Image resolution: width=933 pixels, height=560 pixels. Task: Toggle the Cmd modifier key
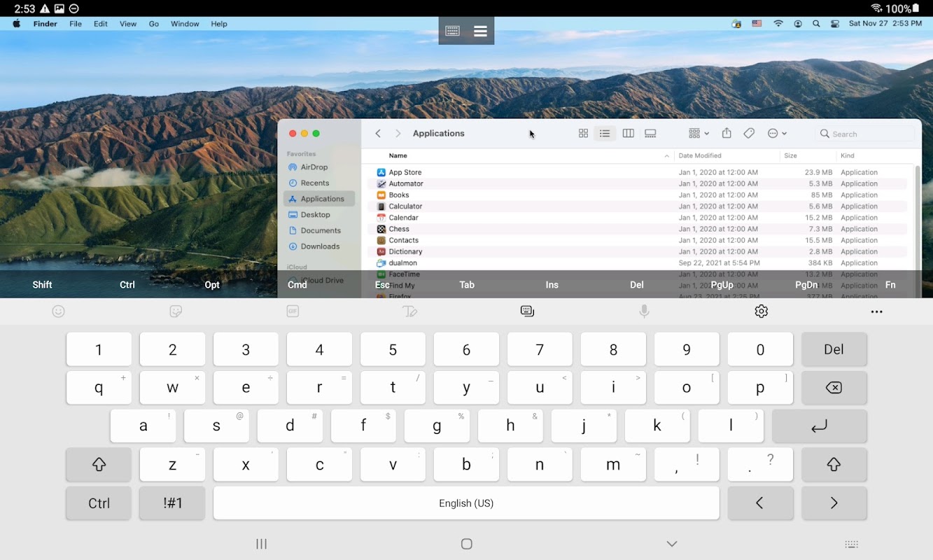[297, 285]
